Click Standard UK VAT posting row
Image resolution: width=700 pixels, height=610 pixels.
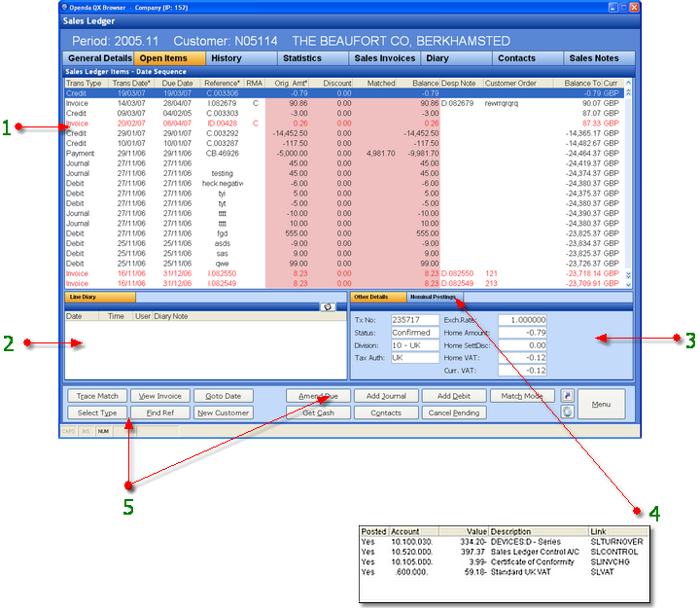[x=504, y=572]
